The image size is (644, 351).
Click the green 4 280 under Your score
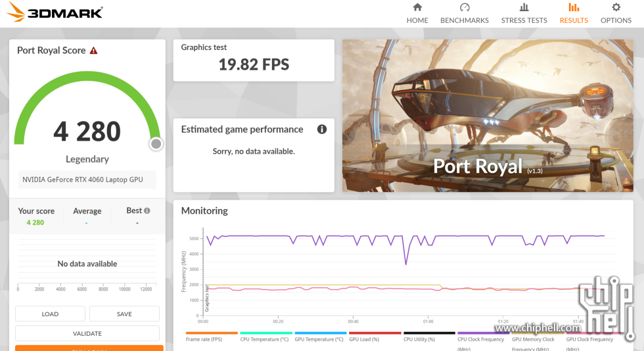tap(35, 222)
